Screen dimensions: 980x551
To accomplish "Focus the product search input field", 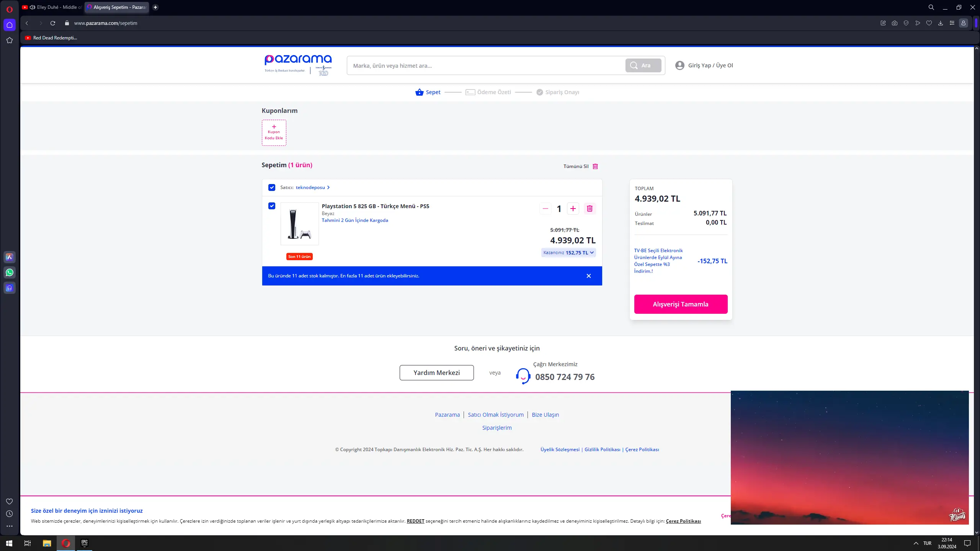I will (486, 65).
